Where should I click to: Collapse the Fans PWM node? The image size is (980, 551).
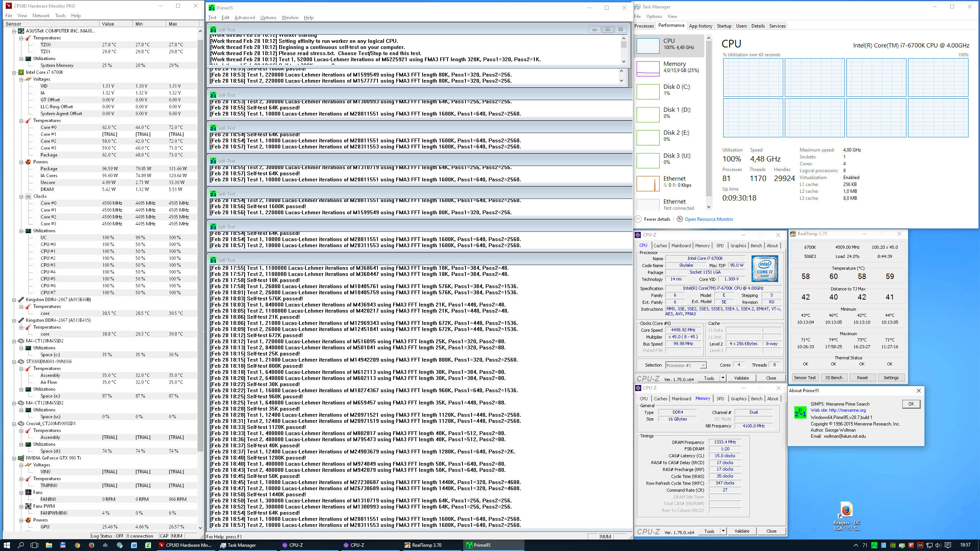21,506
